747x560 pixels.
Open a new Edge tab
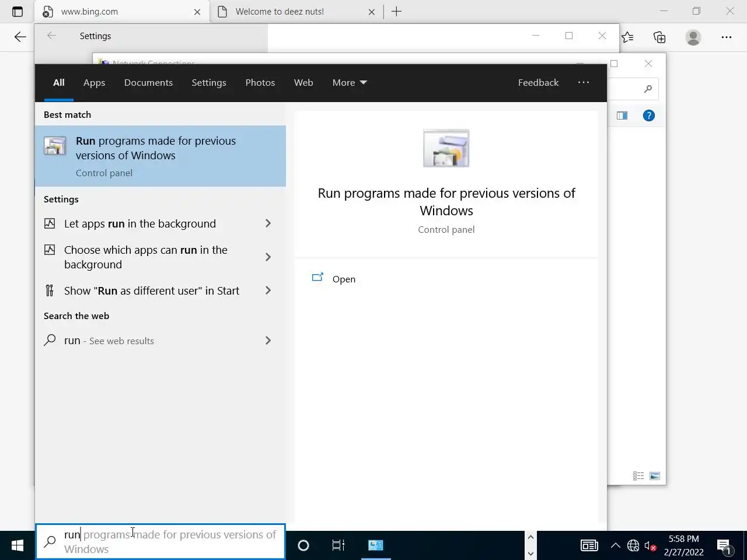click(396, 12)
